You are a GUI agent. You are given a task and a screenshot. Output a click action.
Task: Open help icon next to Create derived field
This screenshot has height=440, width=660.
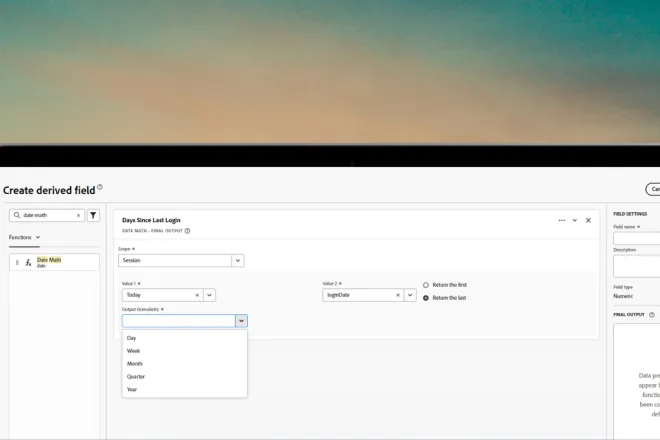tap(100, 187)
